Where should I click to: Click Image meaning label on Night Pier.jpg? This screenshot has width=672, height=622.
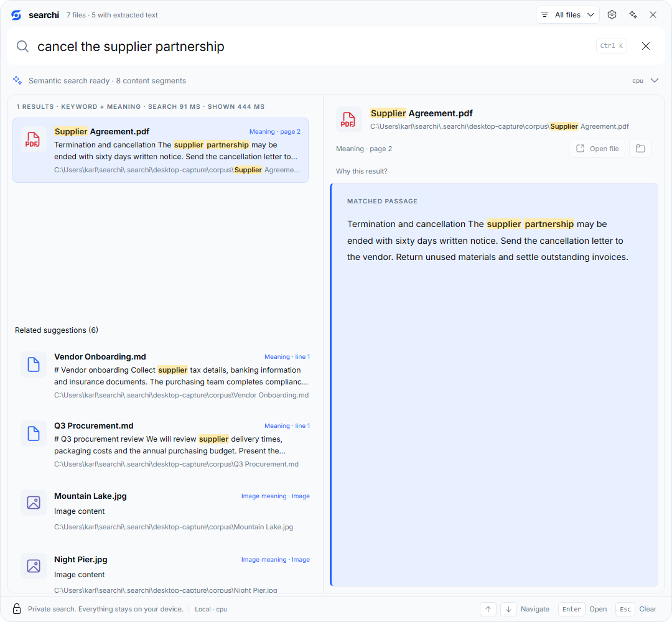click(276, 559)
